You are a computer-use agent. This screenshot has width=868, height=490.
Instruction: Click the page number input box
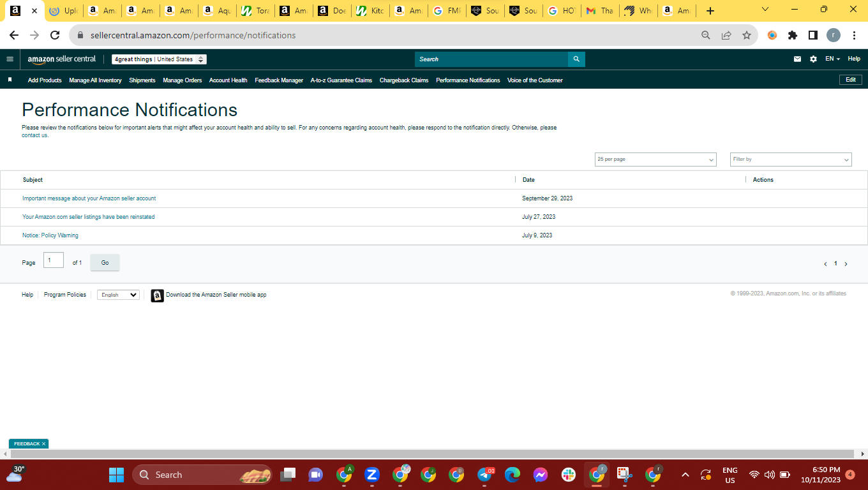tap(54, 260)
